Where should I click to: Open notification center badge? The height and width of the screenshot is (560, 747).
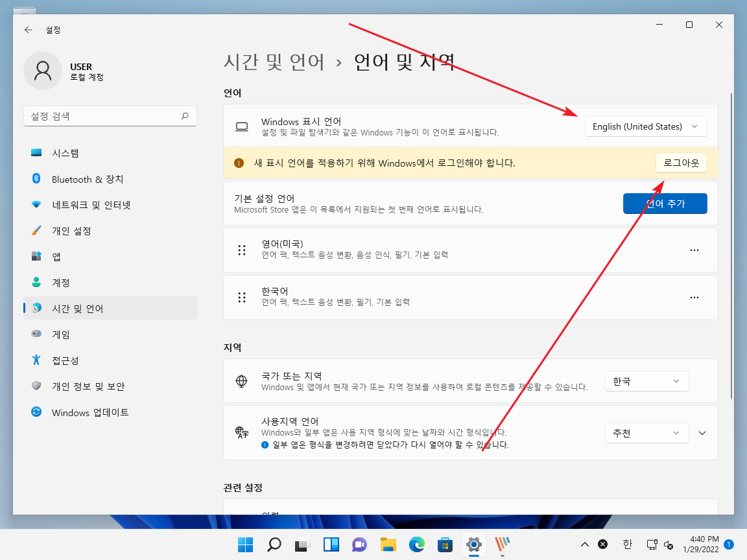tap(728, 544)
